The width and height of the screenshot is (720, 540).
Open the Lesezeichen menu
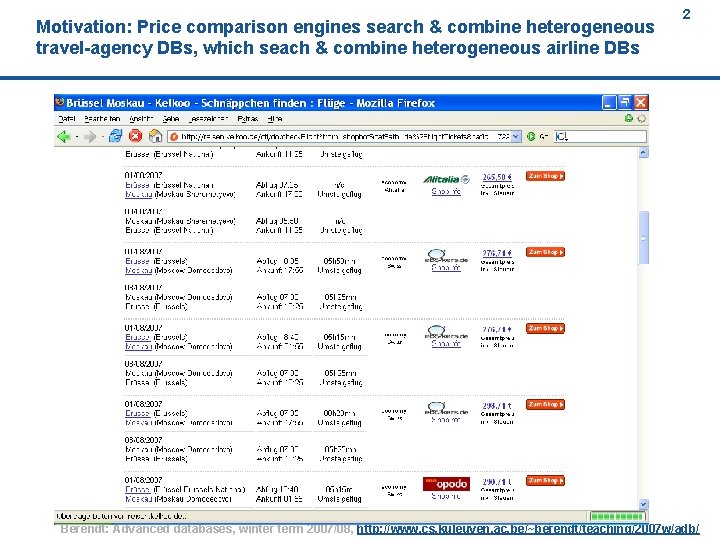208,118
